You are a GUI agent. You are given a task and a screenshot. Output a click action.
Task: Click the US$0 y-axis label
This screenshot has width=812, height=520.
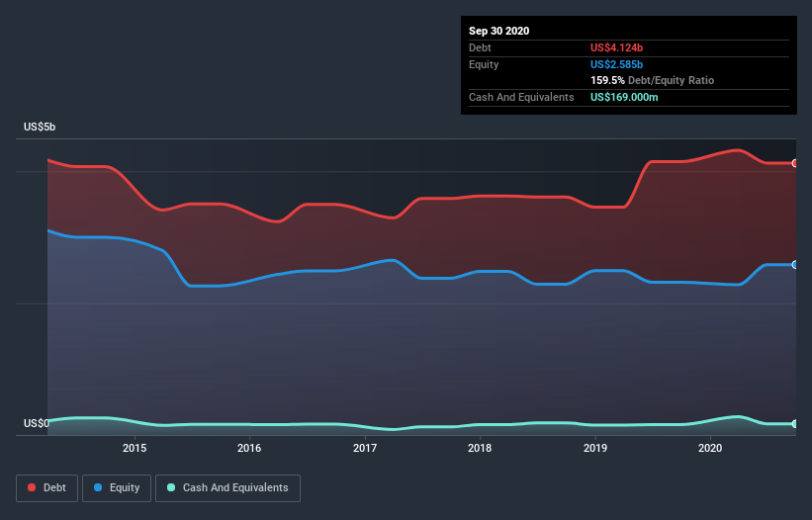click(37, 423)
